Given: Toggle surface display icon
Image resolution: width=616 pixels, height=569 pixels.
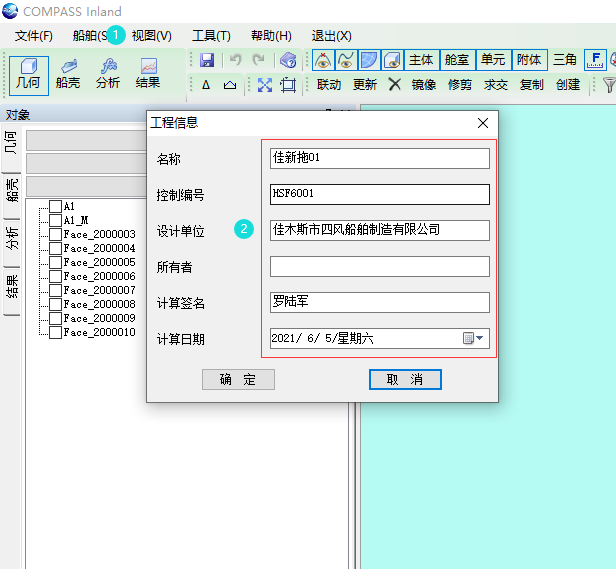Looking at the screenshot, I should pyautogui.click(x=369, y=60).
